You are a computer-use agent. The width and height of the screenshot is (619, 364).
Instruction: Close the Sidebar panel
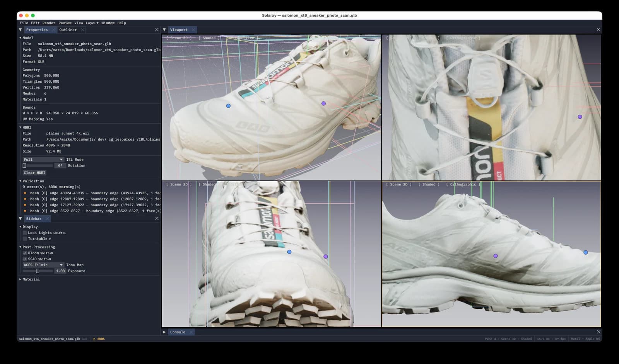point(157,219)
